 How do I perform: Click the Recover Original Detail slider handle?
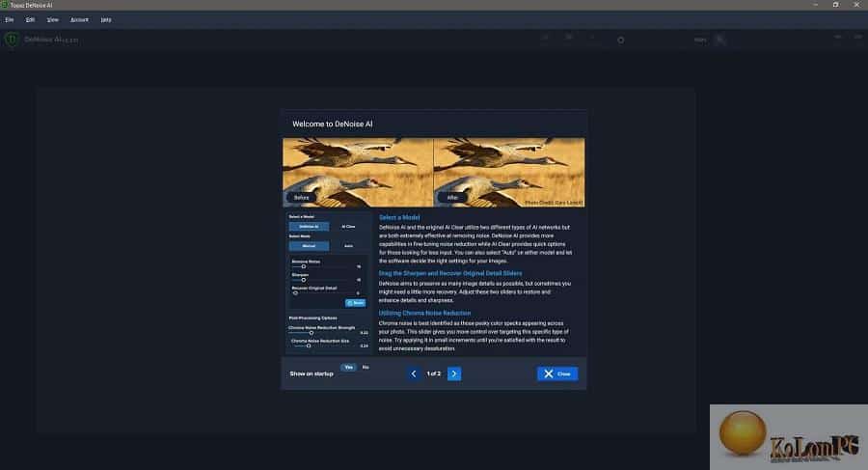pos(296,292)
